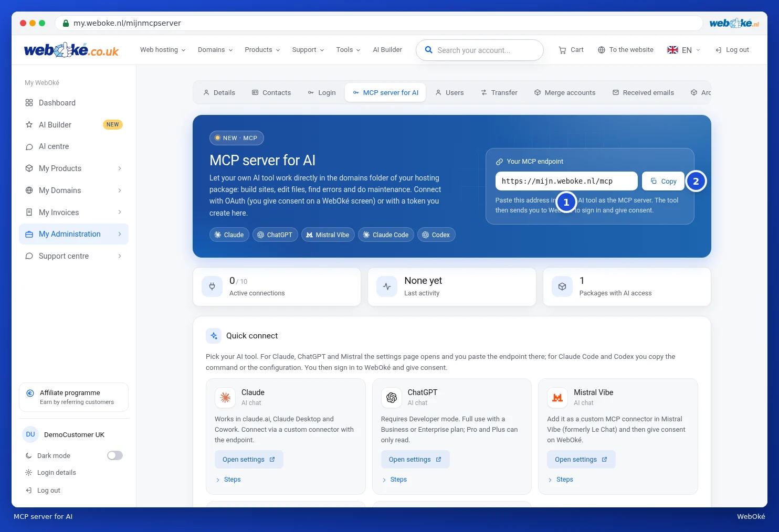This screenshot has height=532, width=779.
Task: Open the Products dropdown in top navigation
Action: (x=262, y=50)
